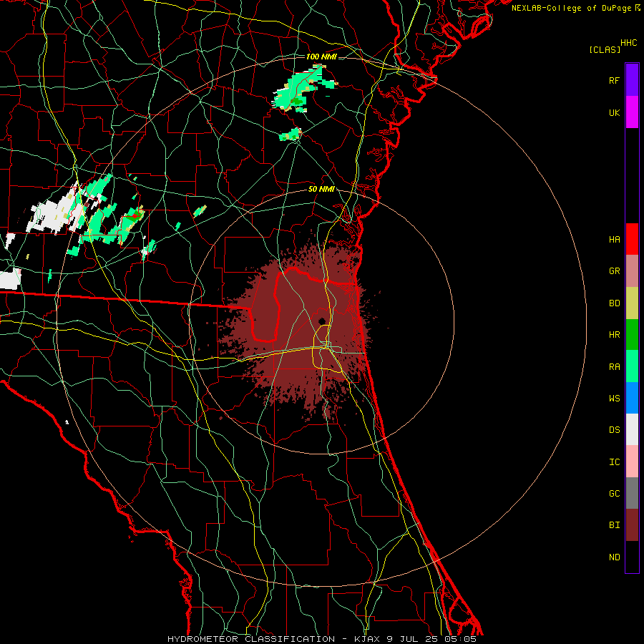Click the pink-brown GR legend swatch
The image size is (644, 644).
click(632, 271)
